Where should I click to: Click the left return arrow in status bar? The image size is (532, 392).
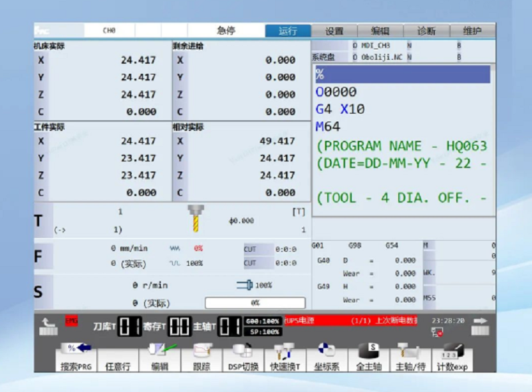pos(48,326)
